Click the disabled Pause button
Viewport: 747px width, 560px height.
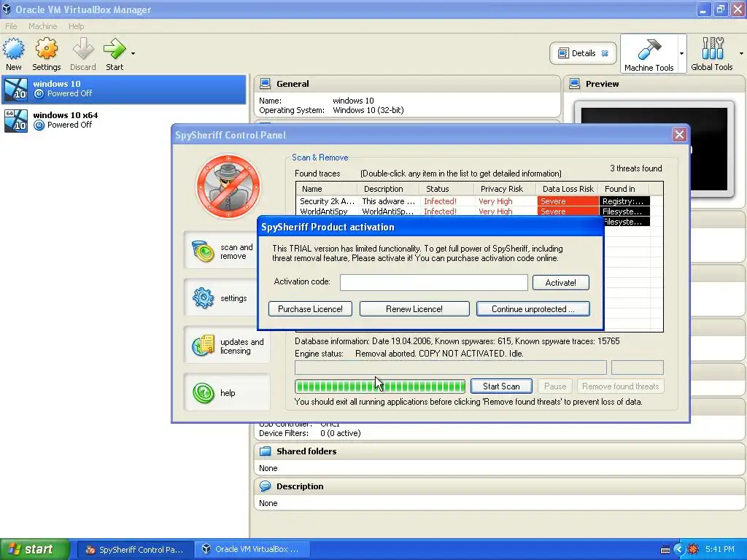(555, 386)
